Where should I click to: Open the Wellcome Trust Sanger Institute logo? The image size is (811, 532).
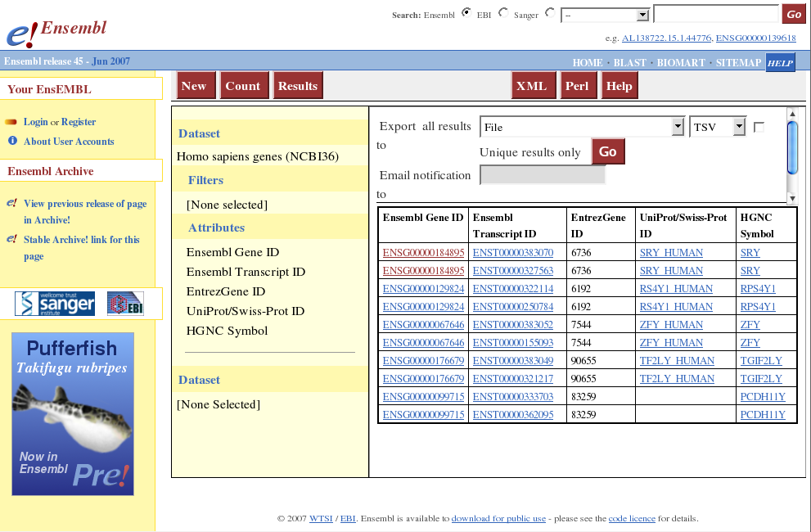click(55, 304)
